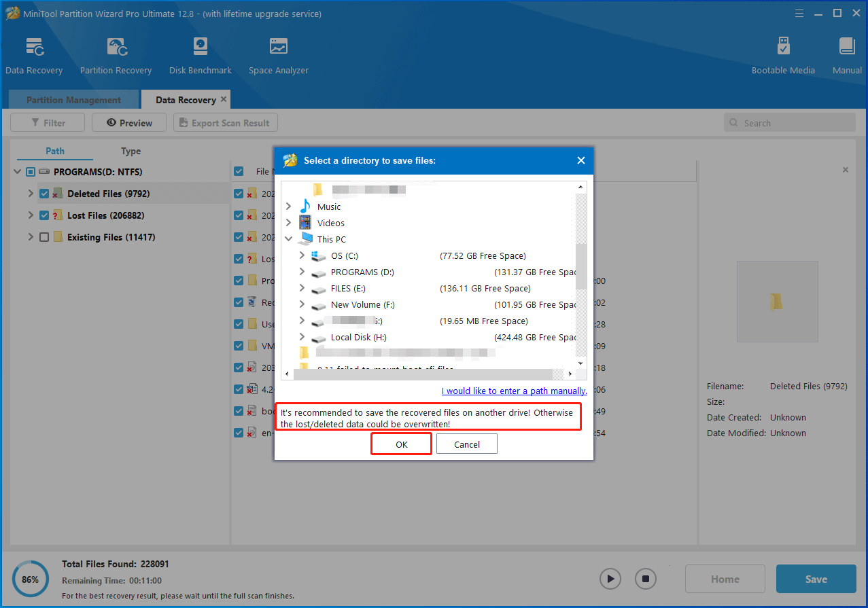Collapse the This PC node

[289, 239]
